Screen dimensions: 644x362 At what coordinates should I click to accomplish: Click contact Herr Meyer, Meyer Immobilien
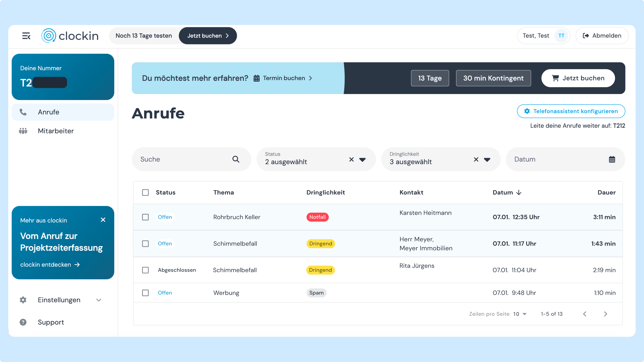click(426, 244)
